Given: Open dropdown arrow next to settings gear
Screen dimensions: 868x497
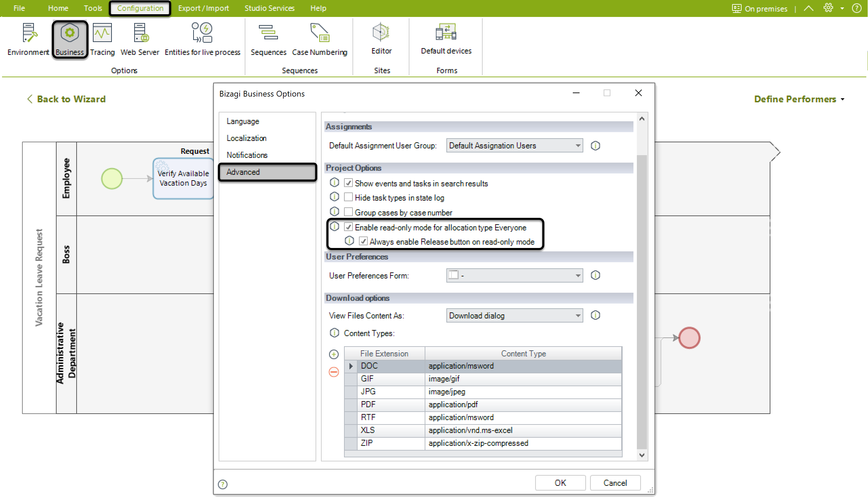Looking at the screenshot, I should pyautogui.click(x=842, y=8).
